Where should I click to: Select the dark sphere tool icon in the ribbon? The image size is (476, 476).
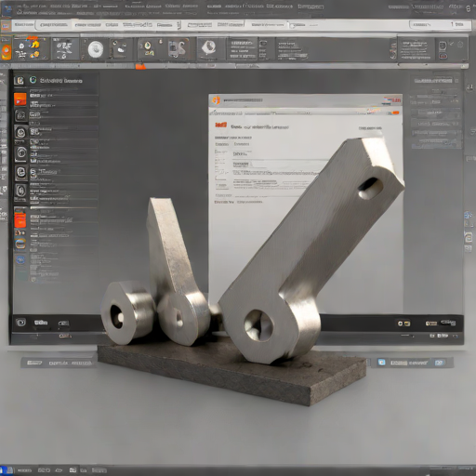point(209,47)
